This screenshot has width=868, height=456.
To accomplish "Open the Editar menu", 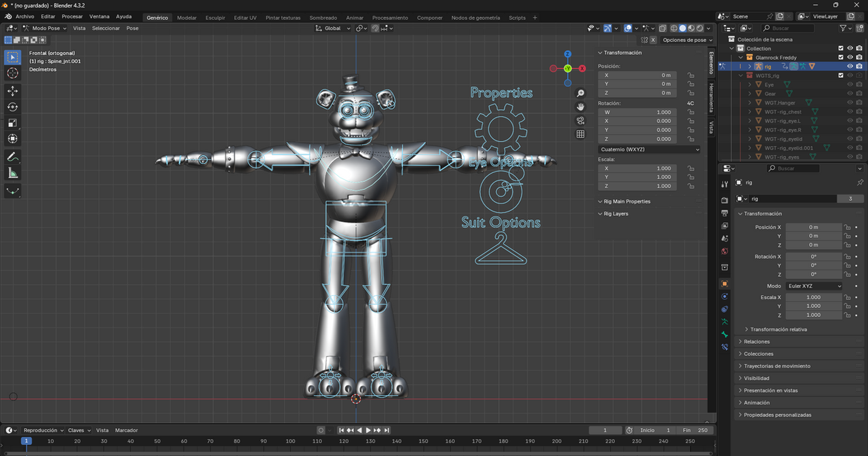I will coord(48,16).
